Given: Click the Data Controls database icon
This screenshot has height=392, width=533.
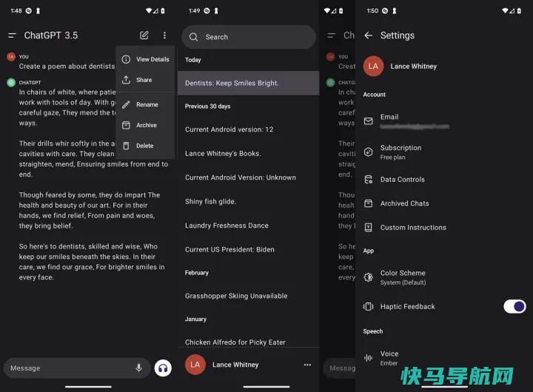Looking at the screenshot, I should (x=369, y=179).
